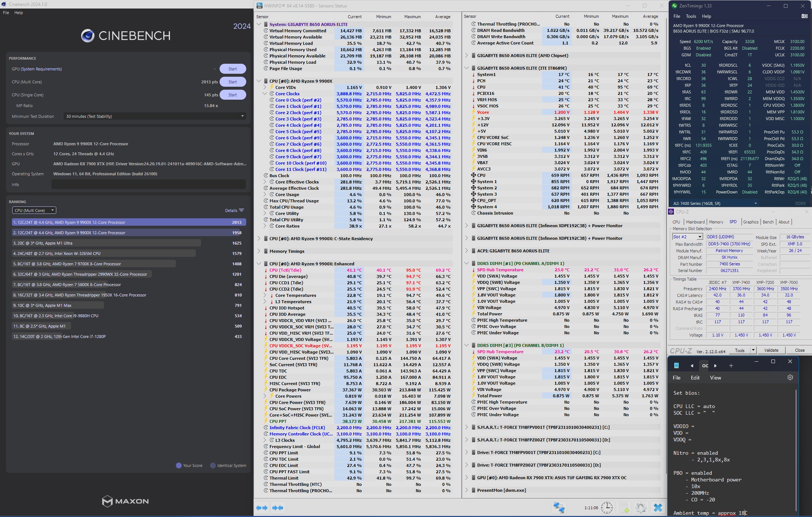Screen dimensions: 812x517
Task: Click ZenTimings camera screenshot icon
Action: (804, 16)
